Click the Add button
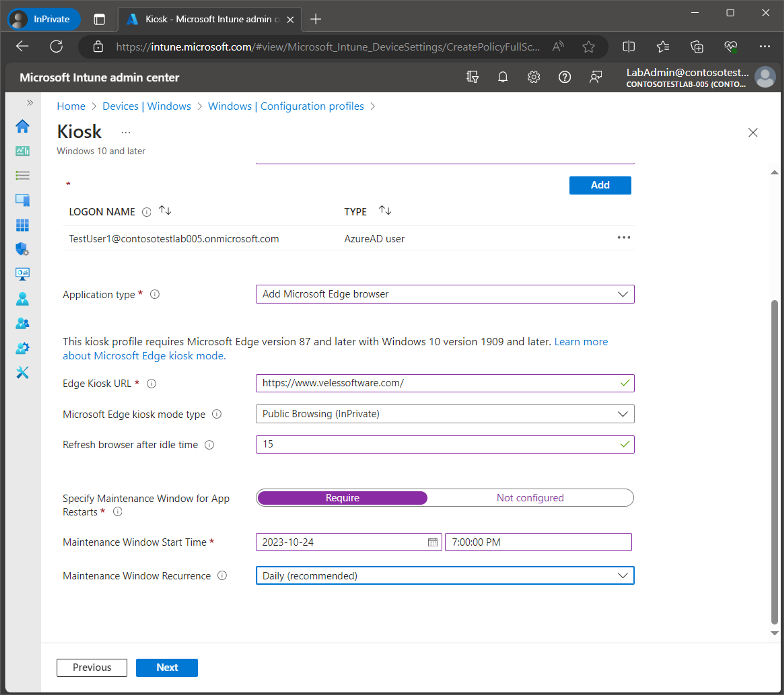Screen dimensions: 784x695 coord(600,185)
